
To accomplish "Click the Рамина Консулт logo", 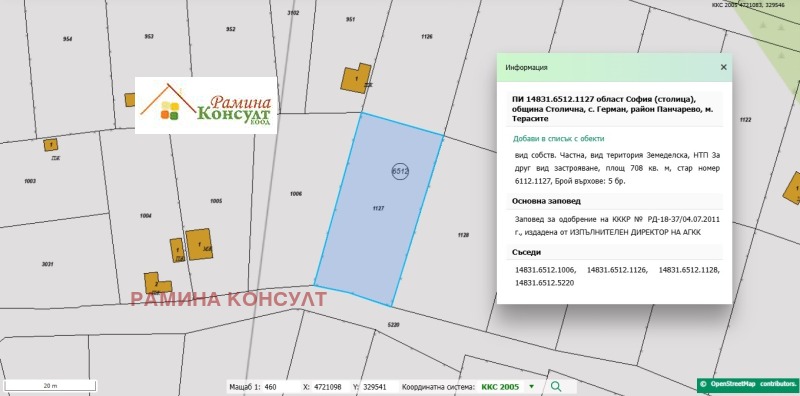I will point(206,106).
